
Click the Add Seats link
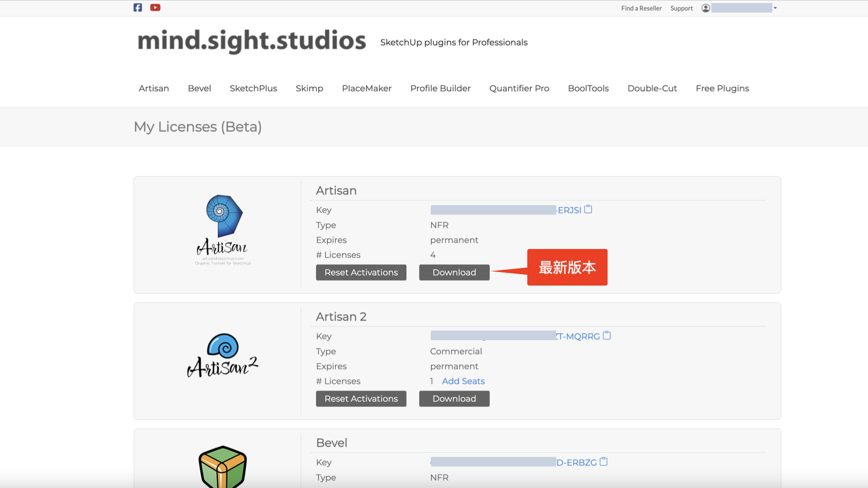pyautogui.click(x=463, y=381)
